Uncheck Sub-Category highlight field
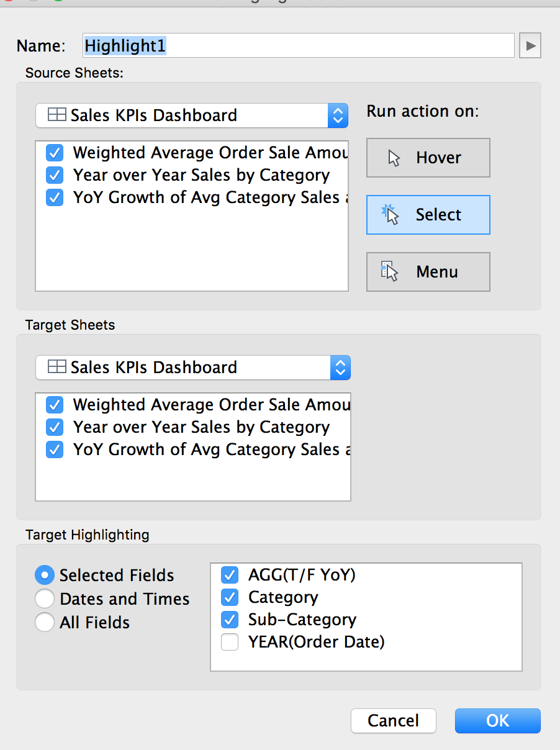The image size is (560, 750). click(x=230, y=620)
